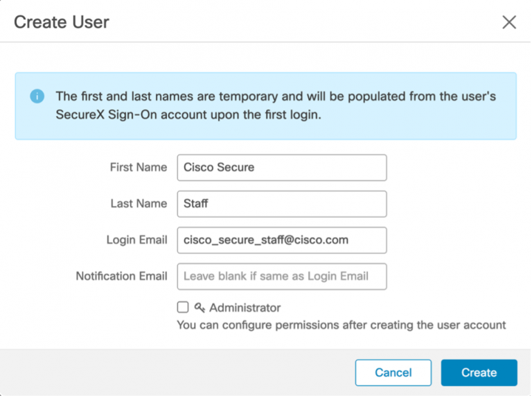Click the Last Name label

[x=139, y=203]
